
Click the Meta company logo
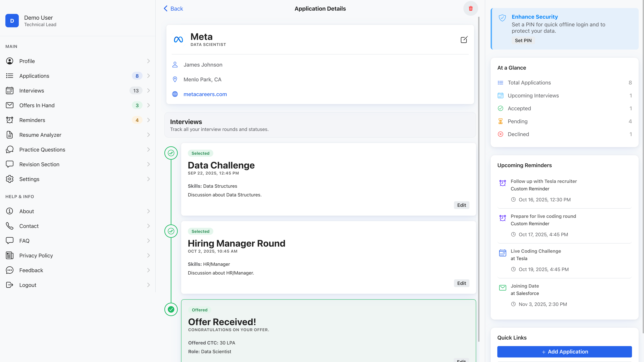179,39
